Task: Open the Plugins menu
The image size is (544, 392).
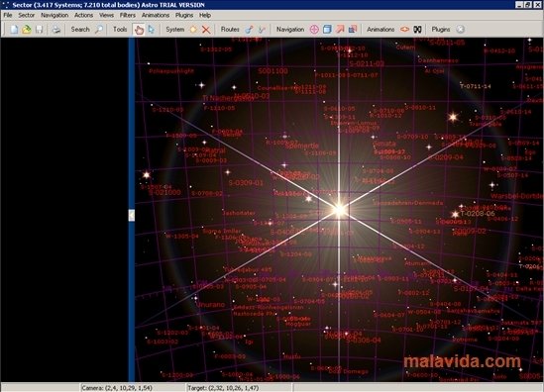Action: tap(184, 15)
